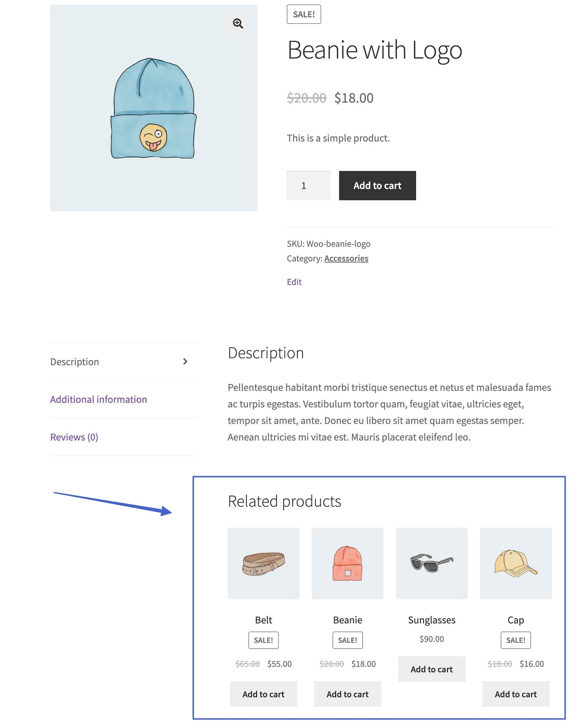Add the Beanie related product to cart
Viewport: 577px width, 728px height.
tap(347, 694)
